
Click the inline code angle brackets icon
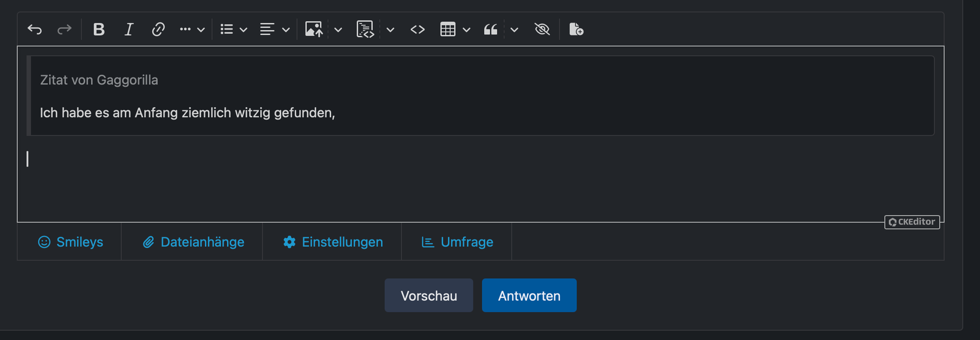click(418, 30)
